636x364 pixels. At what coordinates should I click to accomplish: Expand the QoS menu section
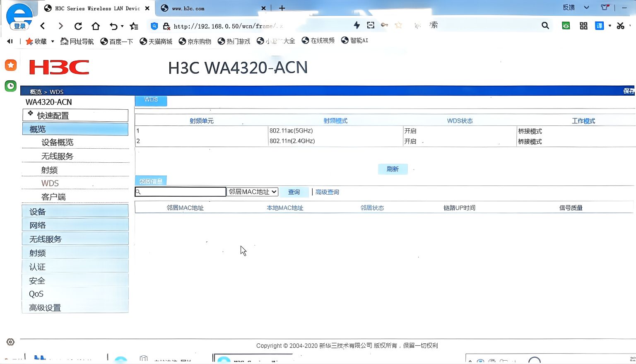75,294
